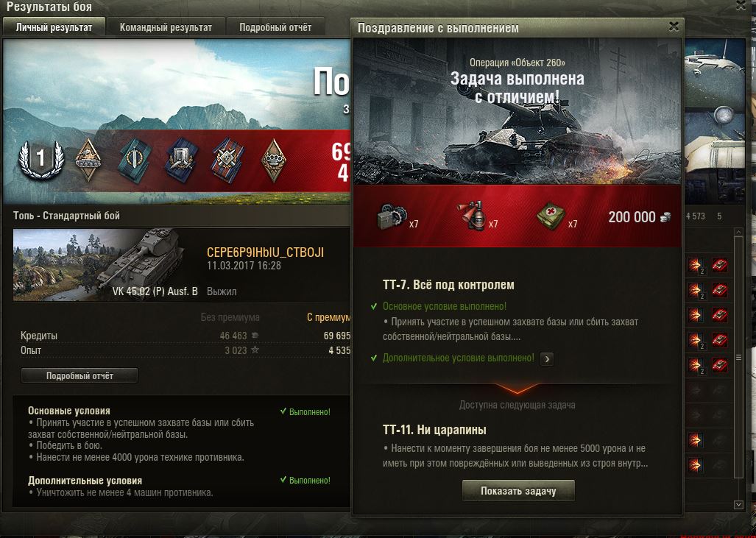
Task: Click the repair kit reward icon x7
Action: click(x=392, y=216)
